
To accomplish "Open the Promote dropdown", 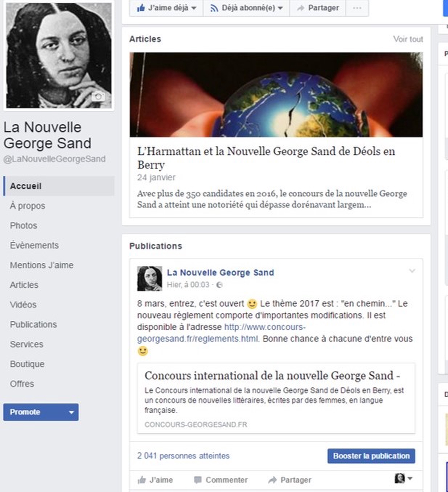I will 41,412.
